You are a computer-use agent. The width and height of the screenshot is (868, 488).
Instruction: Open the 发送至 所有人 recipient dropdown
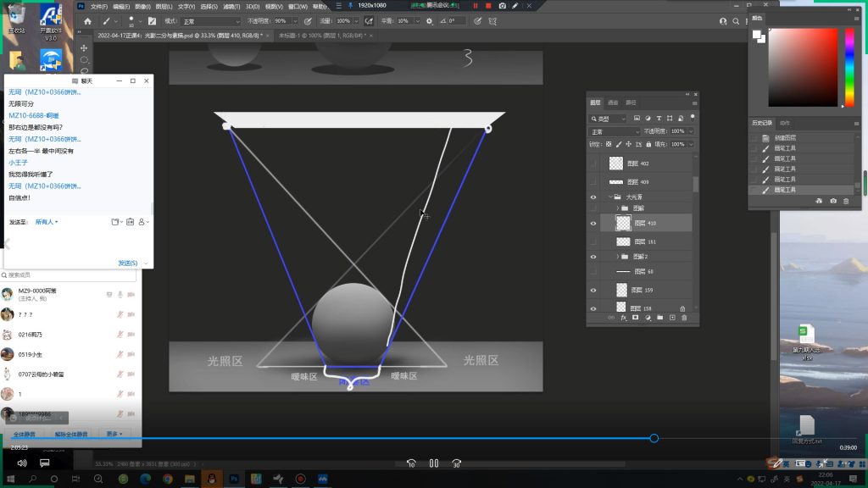[x=47, y=222]
